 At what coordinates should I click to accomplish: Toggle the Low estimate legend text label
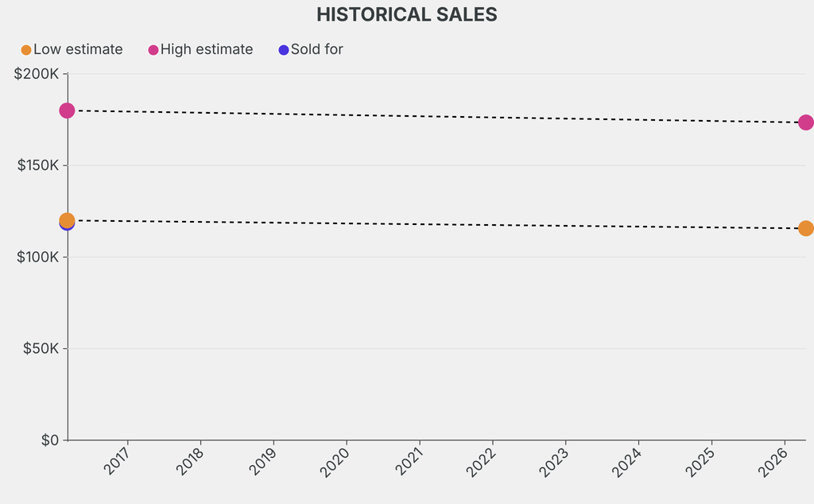(78, 49)
